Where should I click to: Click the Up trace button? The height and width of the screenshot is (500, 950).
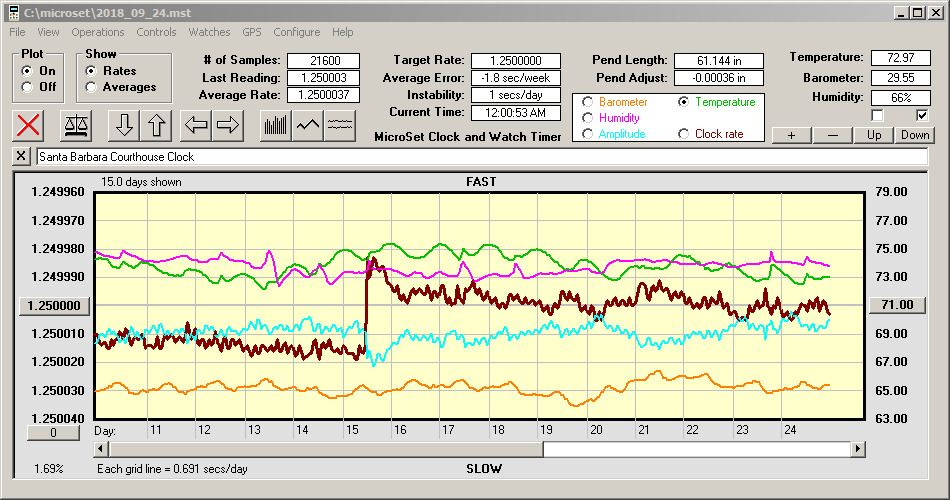point(874,135)
